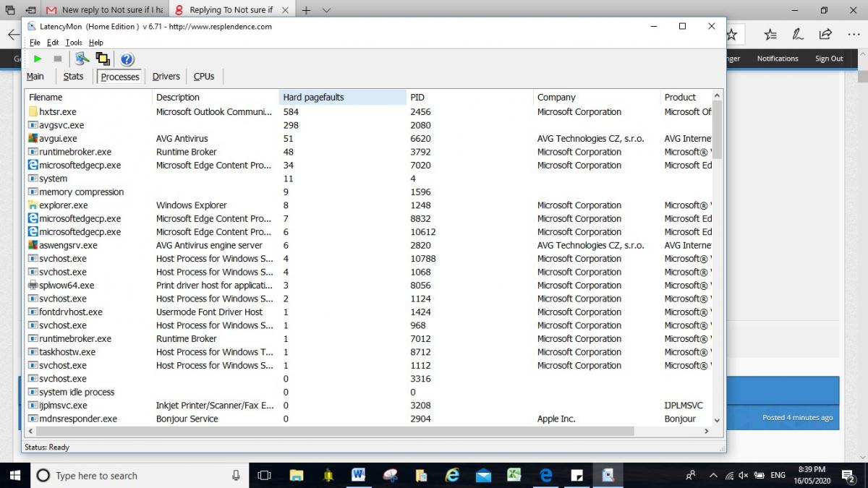Open Internet Explorer from the taskbar
Image resolution: width=868 pixels, height=488 pixels.
(452, 475)
